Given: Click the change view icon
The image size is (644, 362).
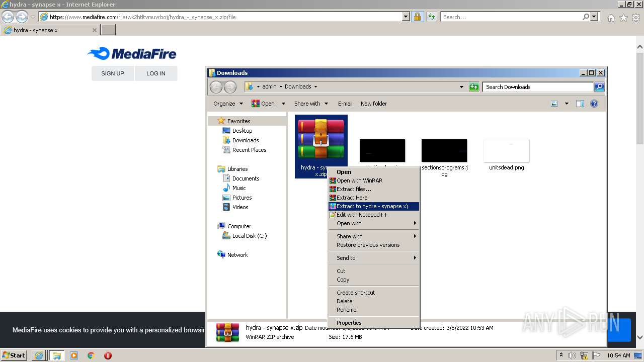Looking at the screenshot, I should [x=554, y=104].
